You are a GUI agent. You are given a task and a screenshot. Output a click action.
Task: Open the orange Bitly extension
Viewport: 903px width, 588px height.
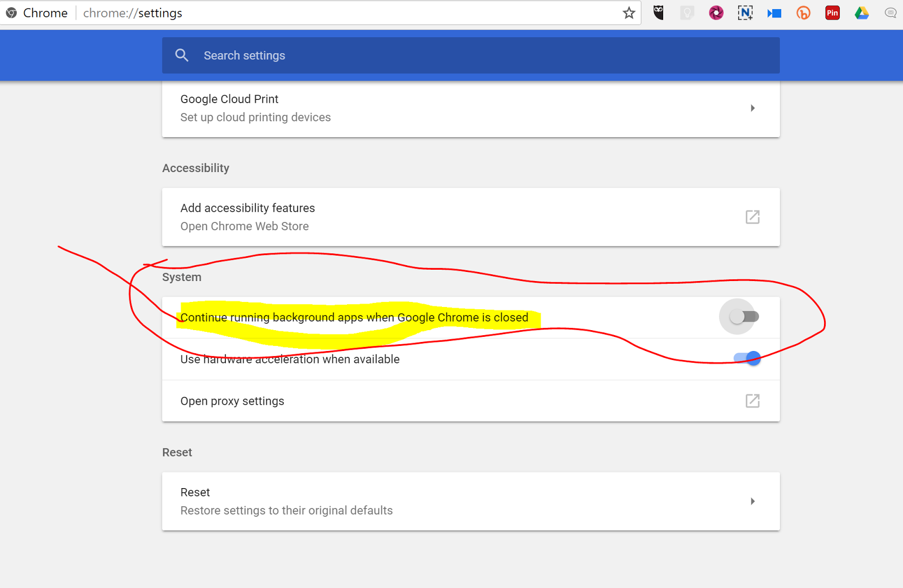[x=803, y=12]
